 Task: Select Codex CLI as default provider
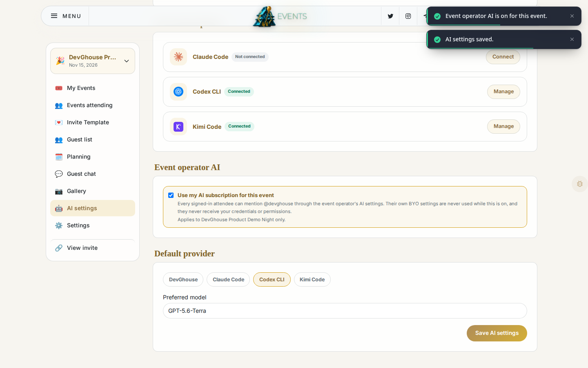coord(272,280)
